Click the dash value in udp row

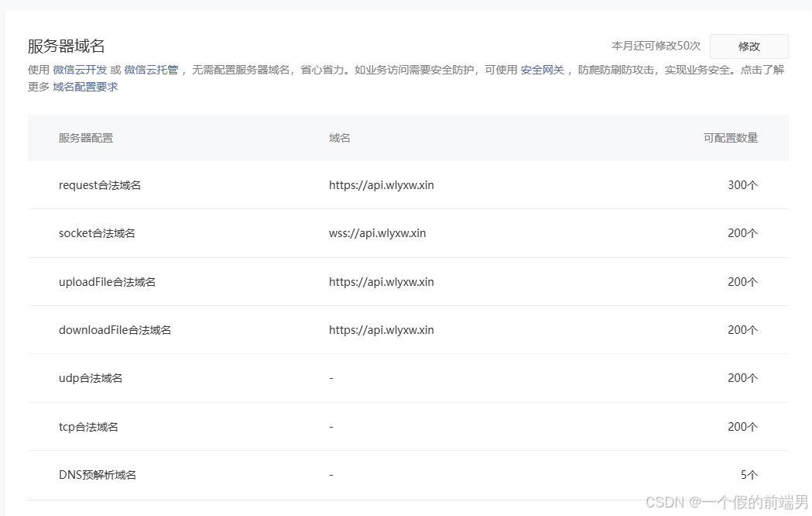[331, 379]
